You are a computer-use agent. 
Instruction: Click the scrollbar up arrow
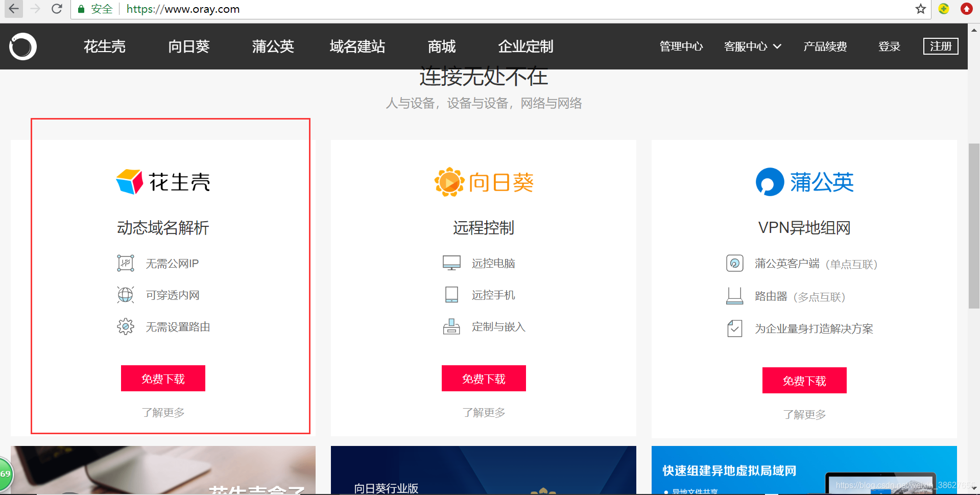(974, 30)
